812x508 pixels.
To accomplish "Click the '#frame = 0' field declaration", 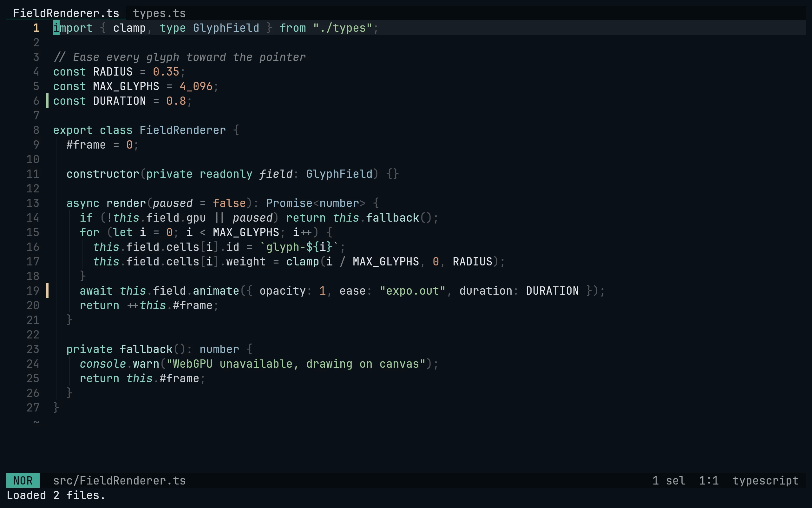I will [x=99, y=145].
